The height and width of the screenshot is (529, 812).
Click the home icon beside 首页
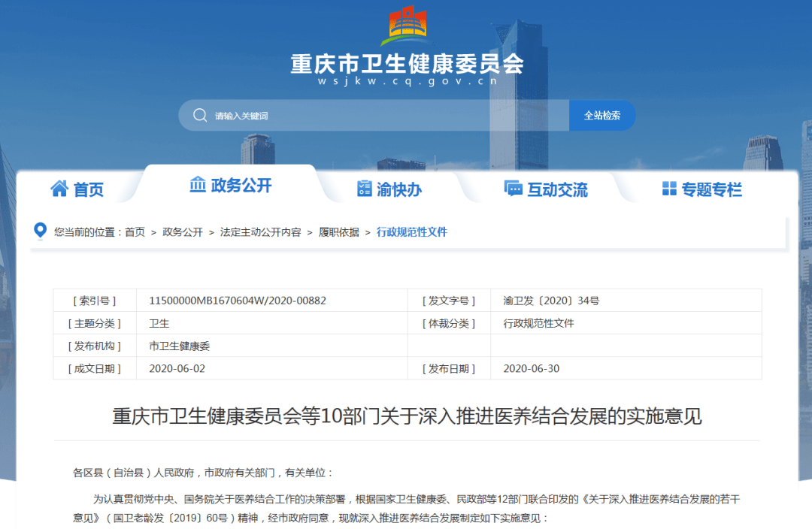(x=59, y=189)
